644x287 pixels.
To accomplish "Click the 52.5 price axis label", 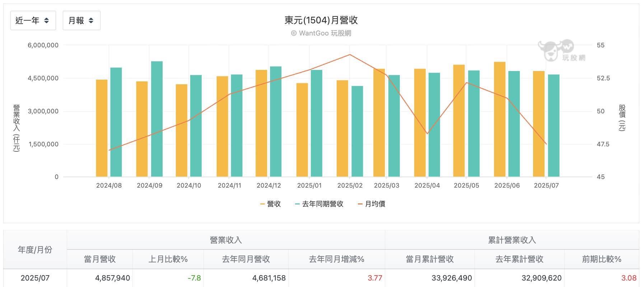I will tap(603, 78).
